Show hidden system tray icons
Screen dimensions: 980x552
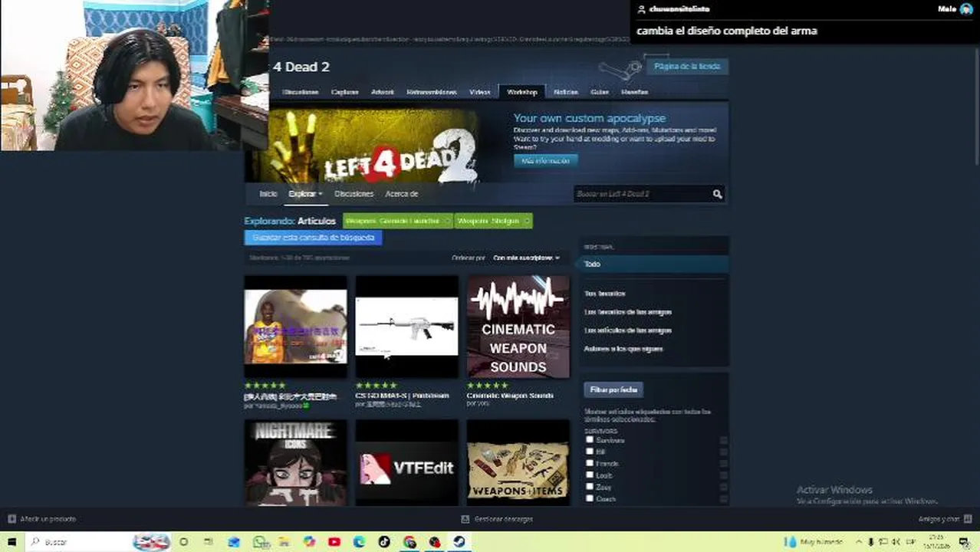[x=858, y=542]
